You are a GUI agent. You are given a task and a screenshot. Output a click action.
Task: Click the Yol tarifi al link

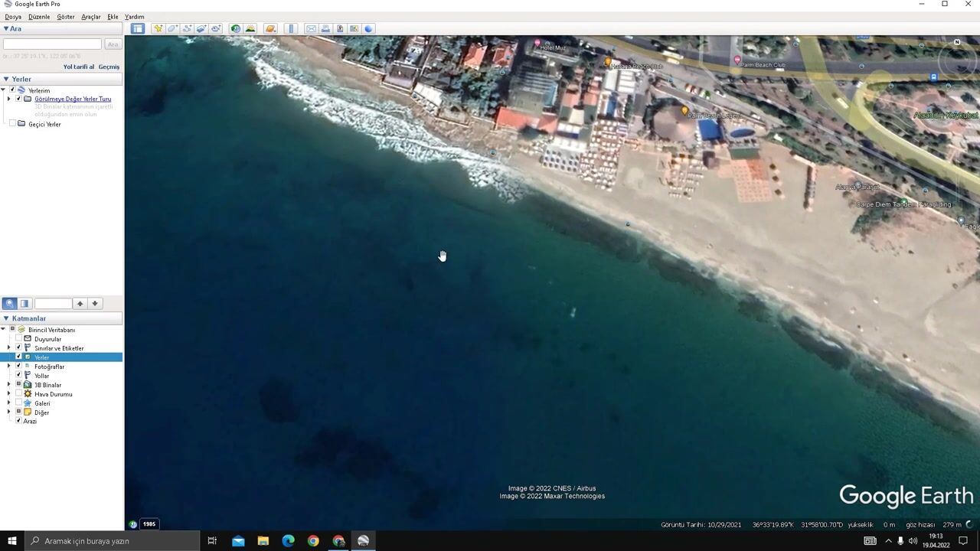pos(78,67)
